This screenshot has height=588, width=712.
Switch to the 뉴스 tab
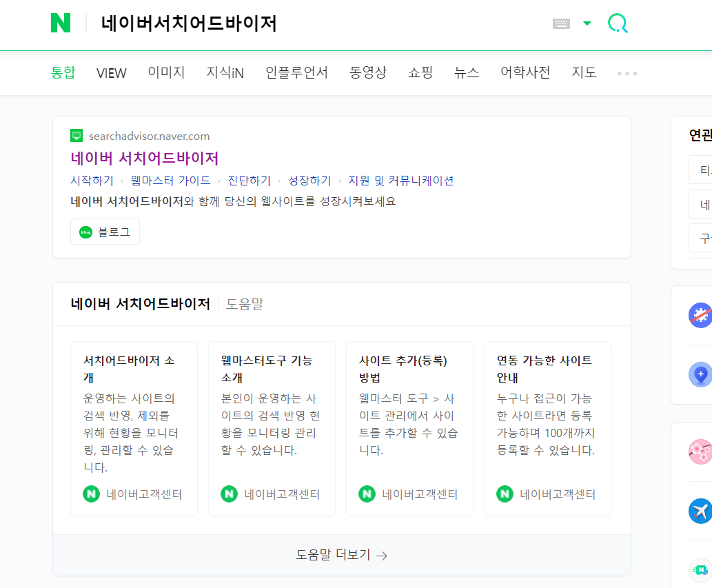tap(467, 72)
